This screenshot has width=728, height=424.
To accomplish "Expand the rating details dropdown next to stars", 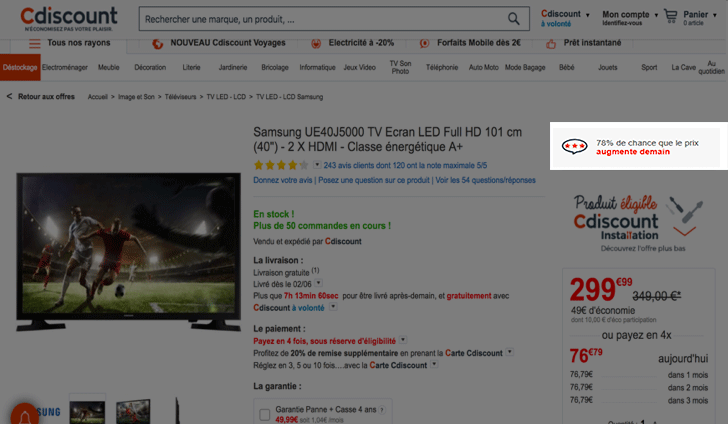I will [x=317, y=165].
